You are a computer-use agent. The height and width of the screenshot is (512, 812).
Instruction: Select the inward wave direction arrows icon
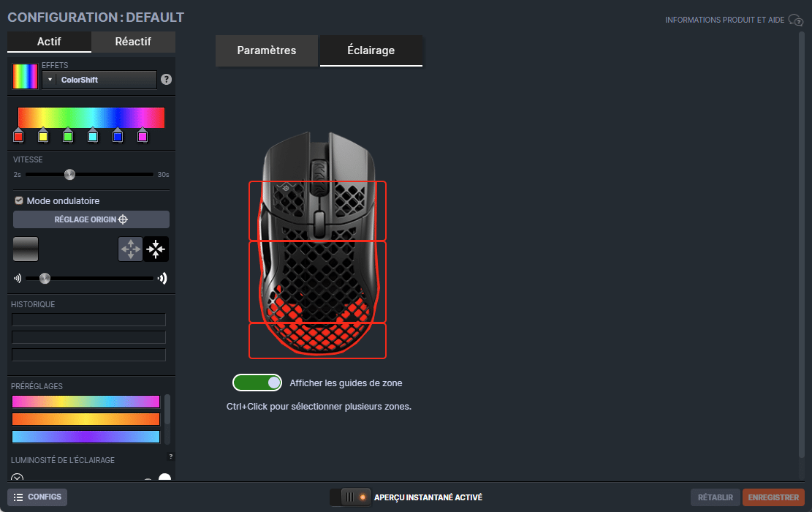(x=156, y=249)
